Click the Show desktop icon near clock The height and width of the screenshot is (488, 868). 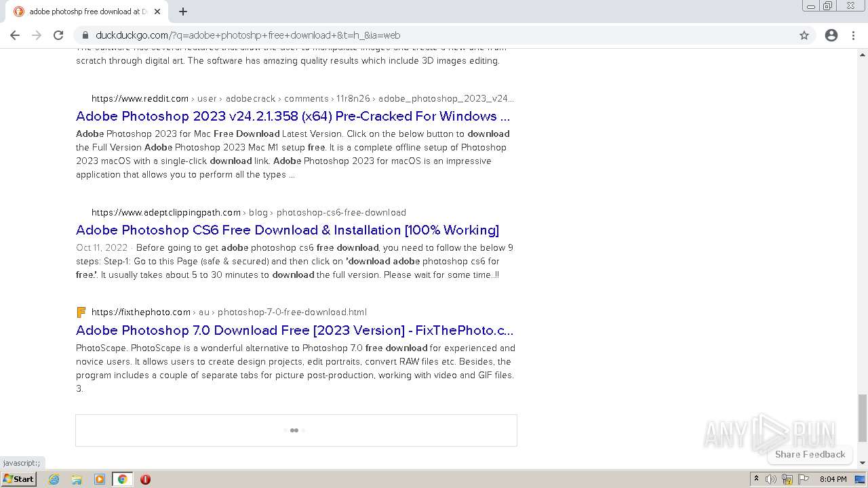[861, 479]
